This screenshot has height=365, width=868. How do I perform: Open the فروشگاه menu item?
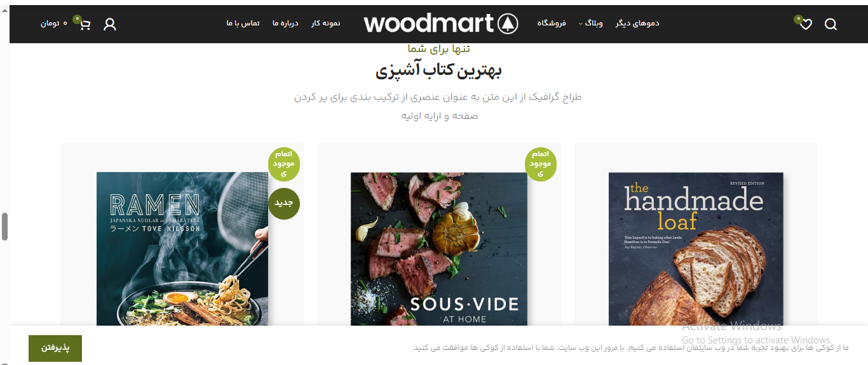tap(552, 23)
